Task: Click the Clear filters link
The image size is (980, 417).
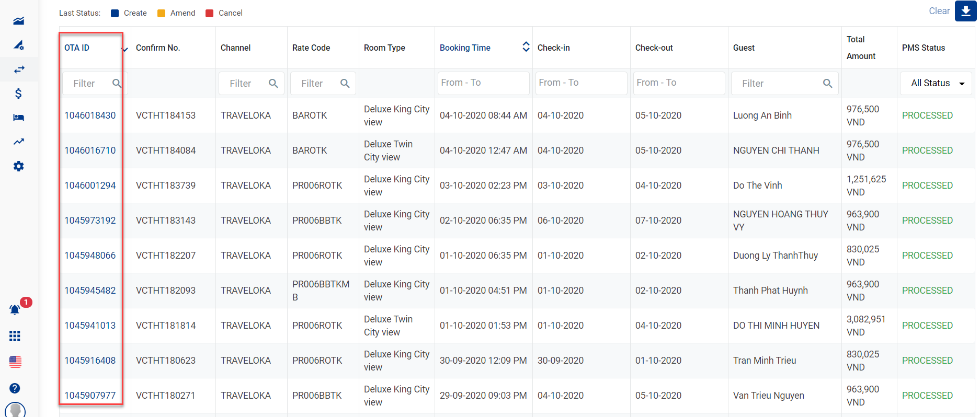Action: click(939, 11)
